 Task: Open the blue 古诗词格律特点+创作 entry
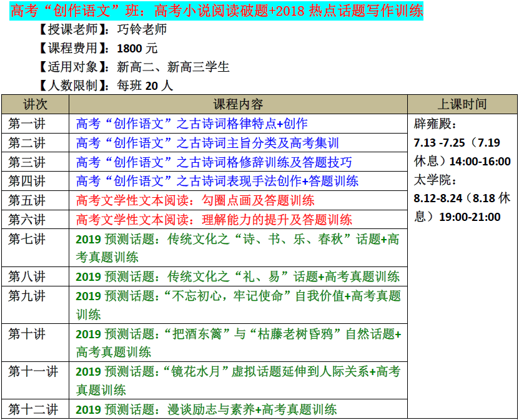192,124
